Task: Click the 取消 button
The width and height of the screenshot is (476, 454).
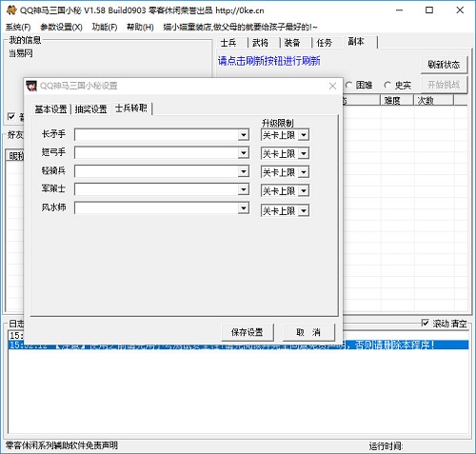Action: [308, 332]
